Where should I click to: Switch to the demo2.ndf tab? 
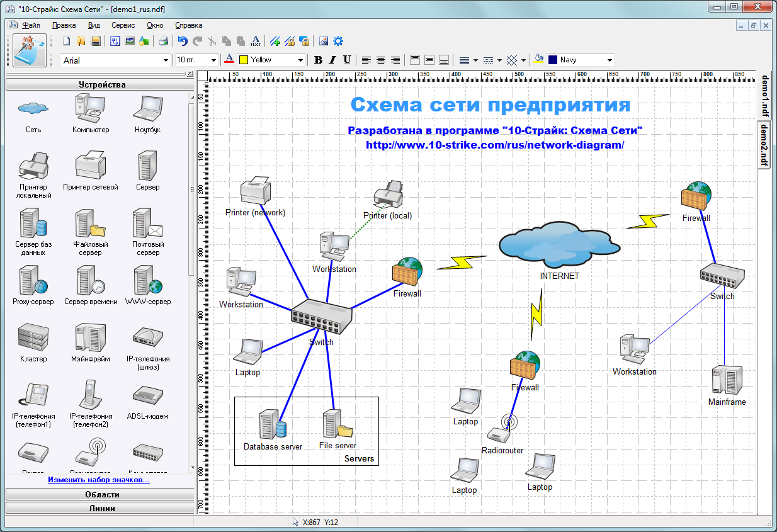click(764, 145)
